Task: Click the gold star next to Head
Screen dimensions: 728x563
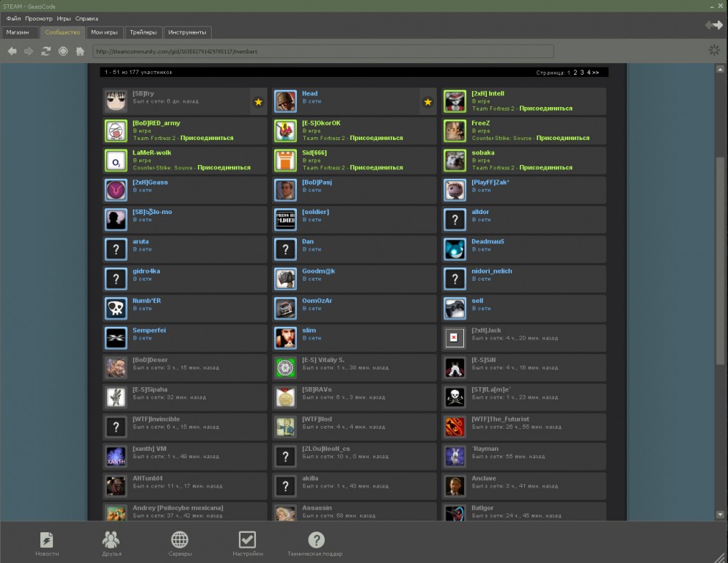Action: pos(427,102)
